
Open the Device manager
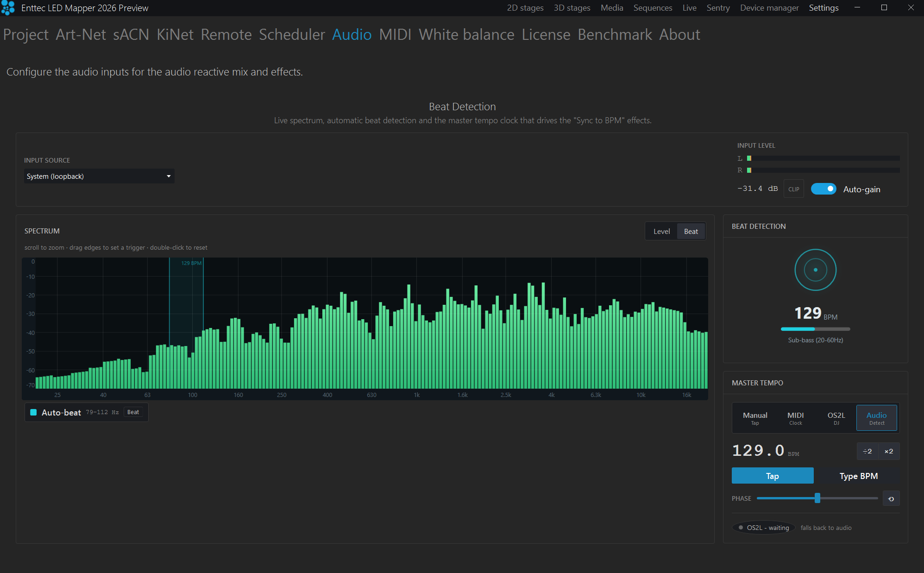[x=769, y=8]
